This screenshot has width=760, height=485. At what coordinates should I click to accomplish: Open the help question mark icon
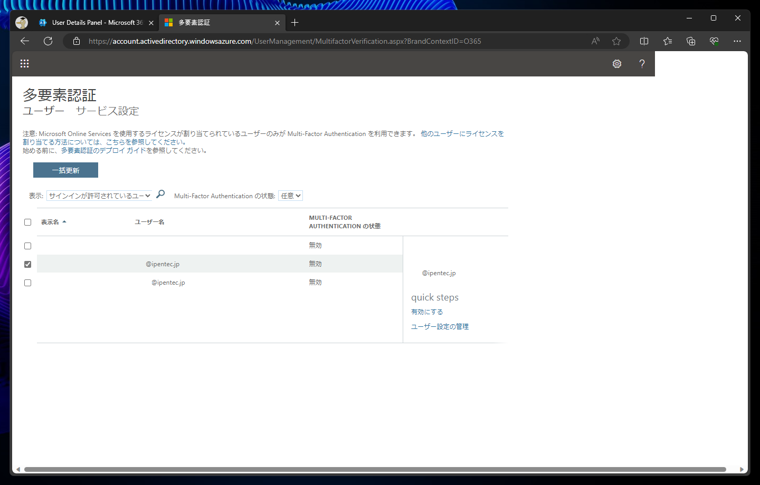pyautogui.click(x=642, y=63)
